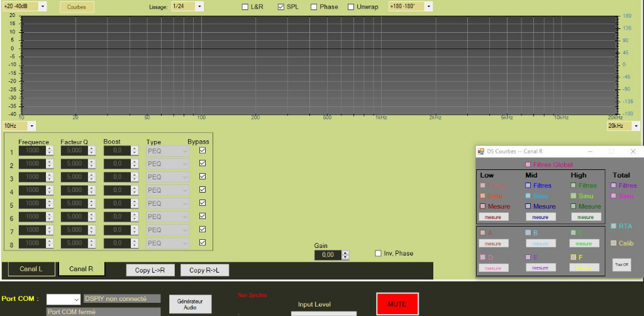Show the cyan RTA curve
Viewport: 644px width, 316px height.
pos(614,226)
